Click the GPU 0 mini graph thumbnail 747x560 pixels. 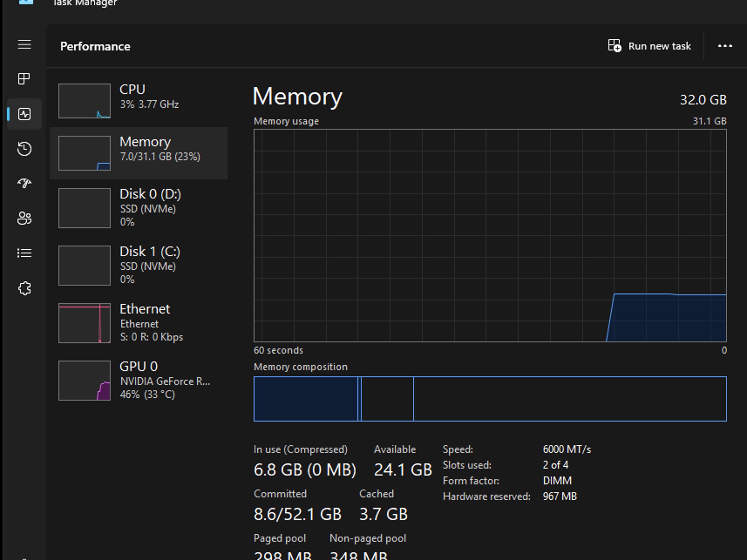(x=84, y=381)
